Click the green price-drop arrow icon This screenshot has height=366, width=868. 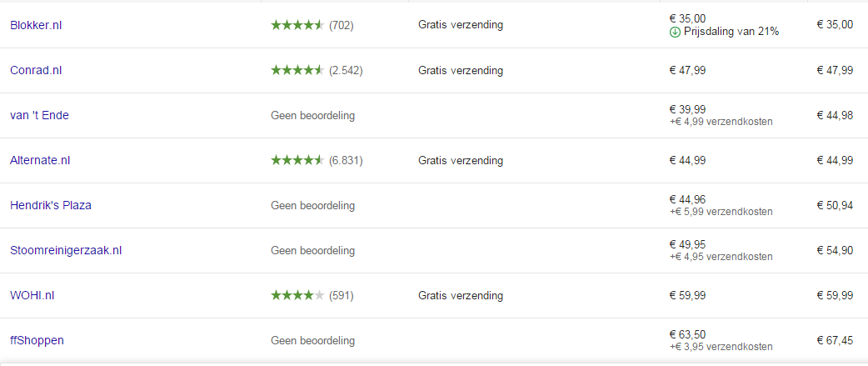675,32
